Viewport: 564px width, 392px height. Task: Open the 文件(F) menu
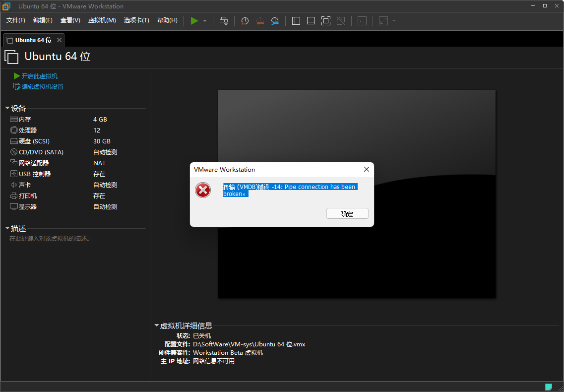16,20
